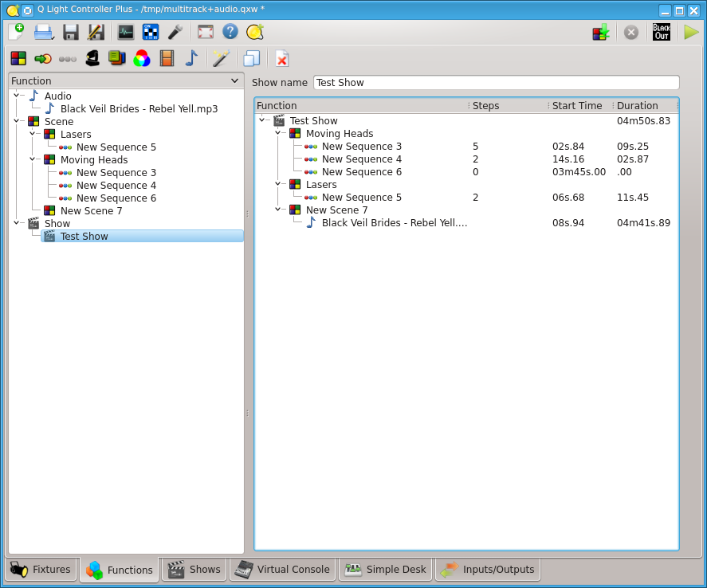This screenshot has height=588, width=707.
Task: Save the current workspace
Action: [x=72, y=32]
